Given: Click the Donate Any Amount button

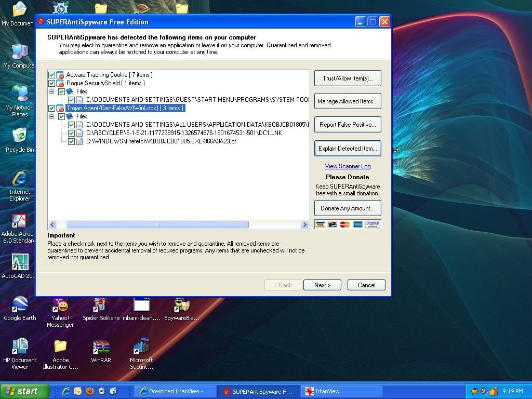Looking at the screenshot, I should tap(348, 208).
